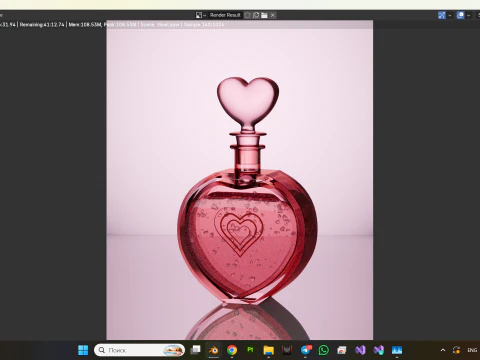The height and width of the screenshot is (360, 480).
Task: Open Substance Painter from the taskbar
Action: coord(250,350)
